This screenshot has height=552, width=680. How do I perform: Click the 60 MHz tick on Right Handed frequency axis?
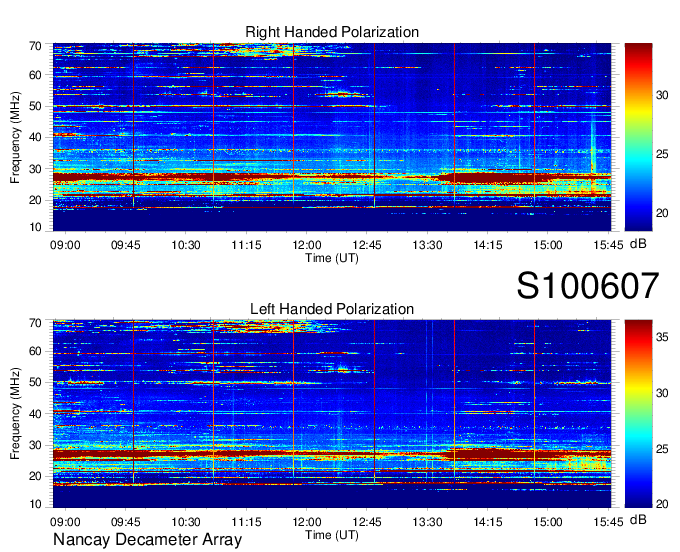click(36, 75)
